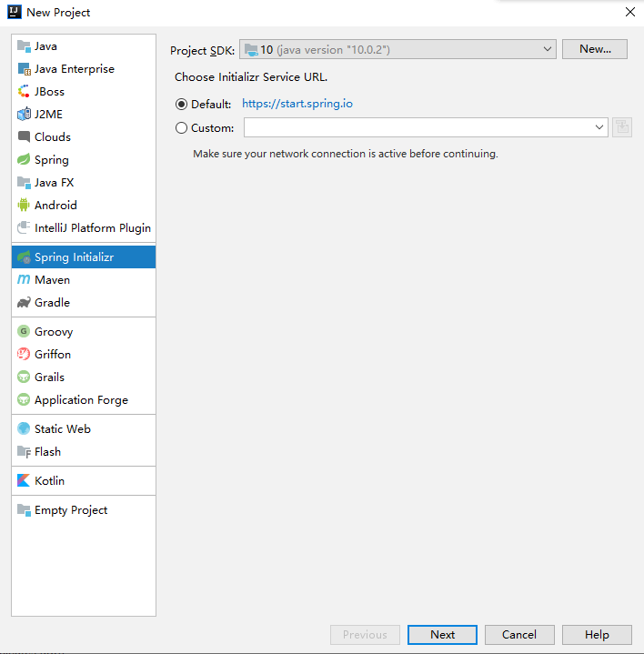Open the https://start.spring.io link
Screen dimensions: 644x654
coord(297,104)
